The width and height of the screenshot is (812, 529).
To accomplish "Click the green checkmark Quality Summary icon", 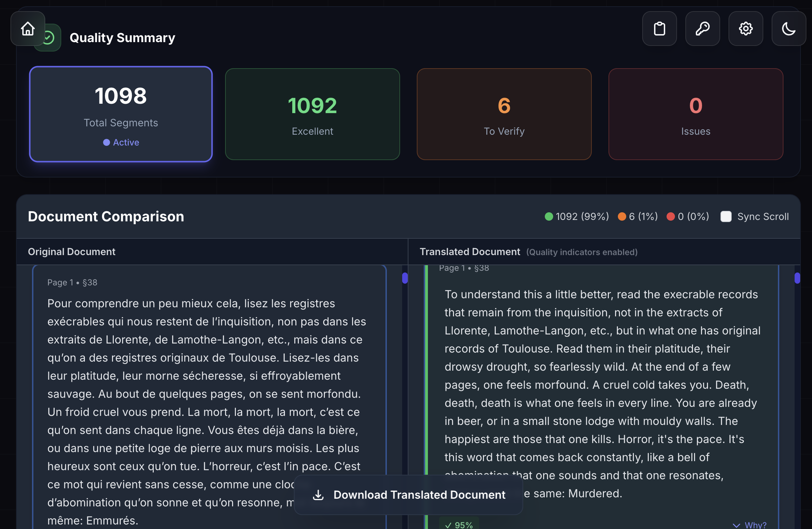I will pos(50,38).
